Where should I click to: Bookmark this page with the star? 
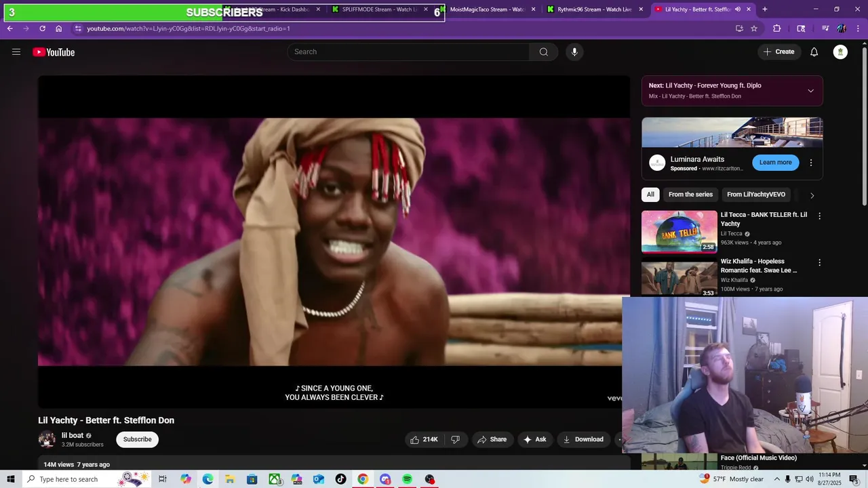[754, 28]
